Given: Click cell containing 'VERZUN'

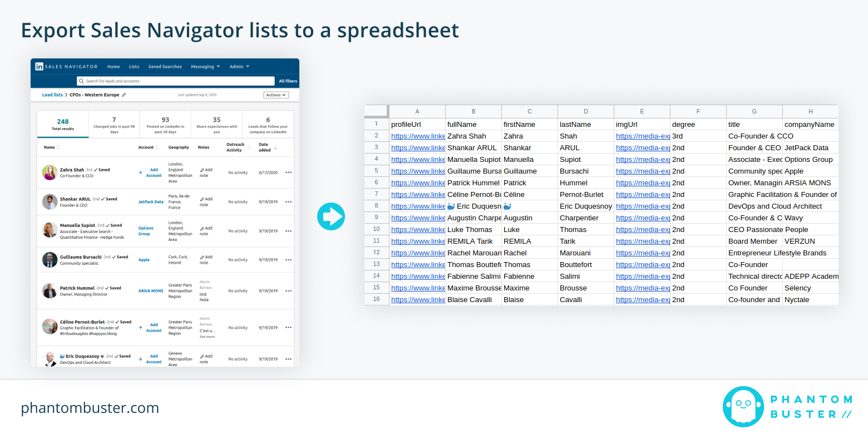Looking at the screenshot, I should point(810,241).
